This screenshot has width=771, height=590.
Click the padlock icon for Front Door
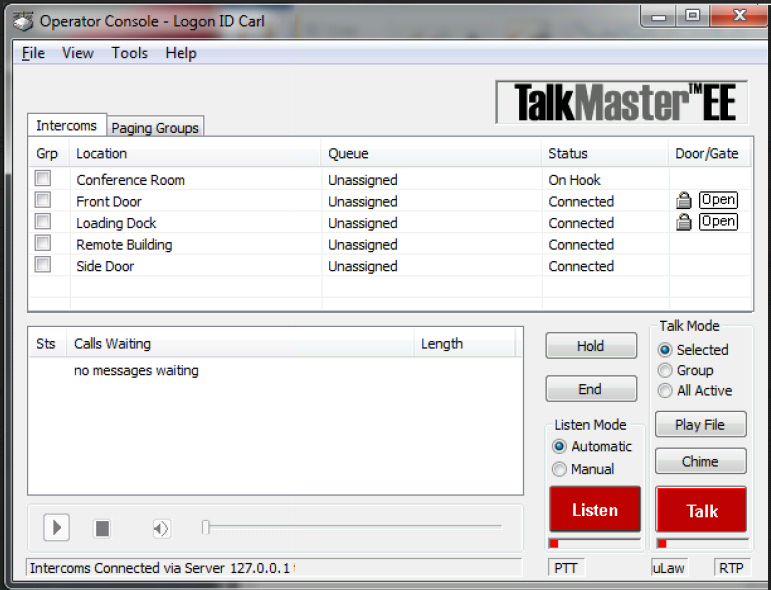(x=684, y=200)
